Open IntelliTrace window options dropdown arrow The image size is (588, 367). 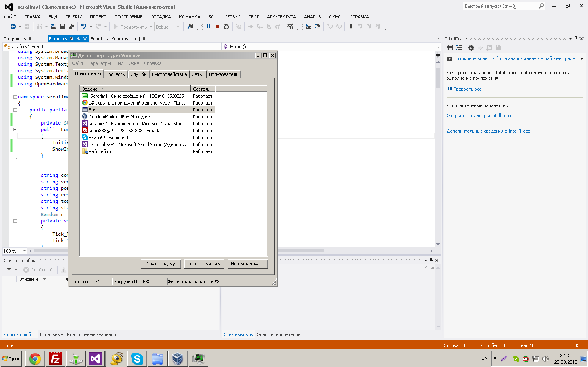tap(570, 39)
